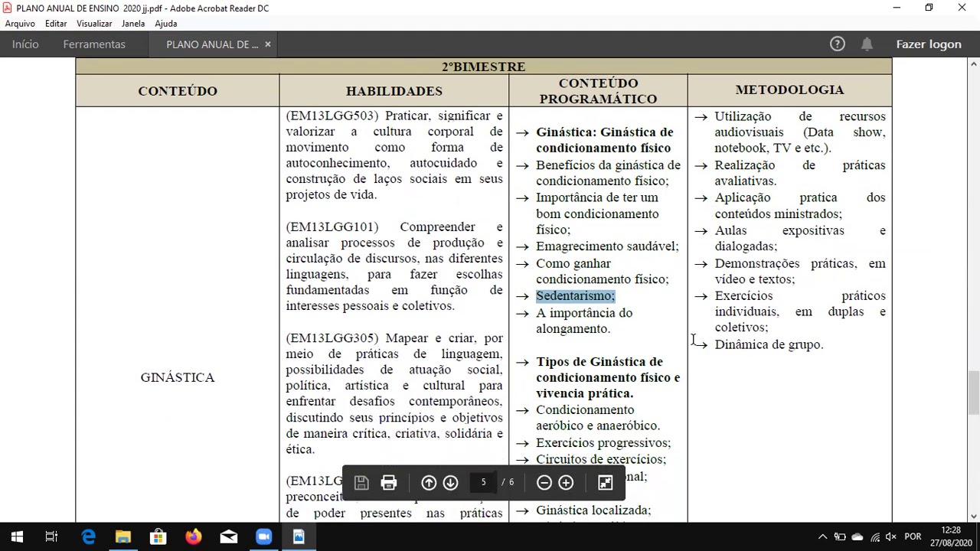Click the save icon in floating toolbar
Screen dimensions: 980x551
(x=361, y=483)
